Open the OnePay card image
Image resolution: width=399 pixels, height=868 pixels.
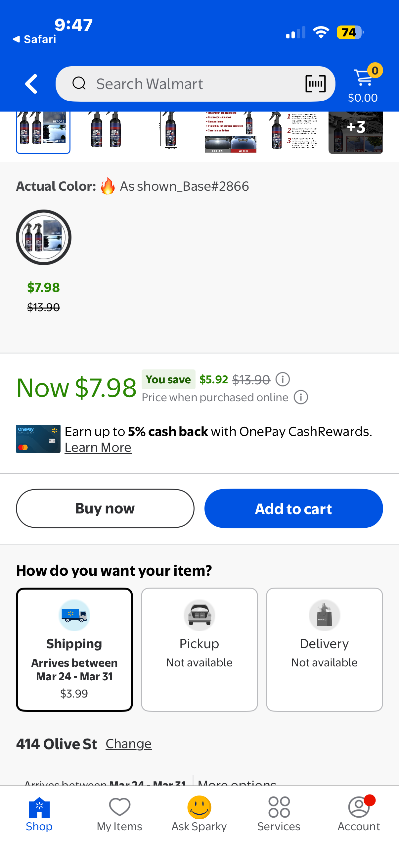click(38, 439)
